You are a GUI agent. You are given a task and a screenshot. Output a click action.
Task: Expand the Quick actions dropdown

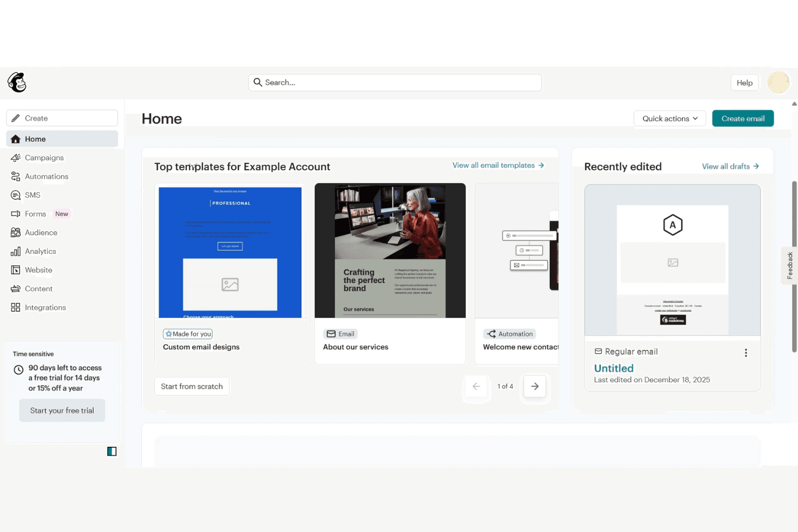click(670, 119)
